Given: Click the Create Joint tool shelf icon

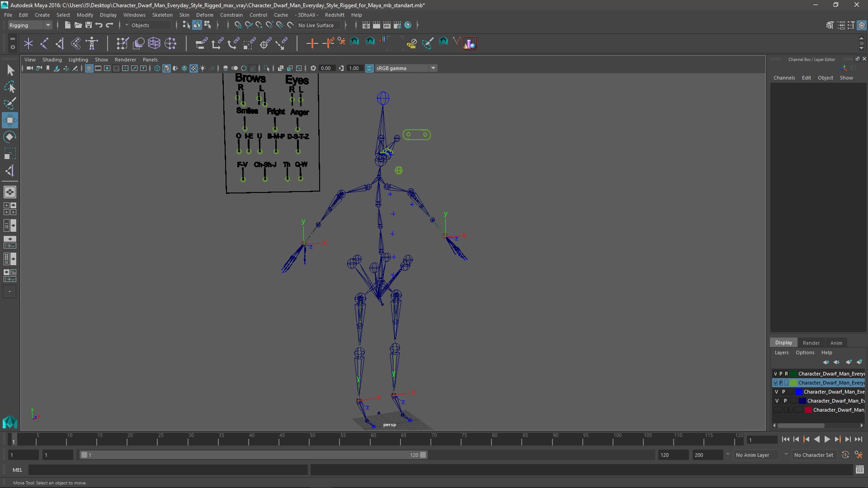Looking at the screenshot, I should pyautogui.click(x=44, y=43).
